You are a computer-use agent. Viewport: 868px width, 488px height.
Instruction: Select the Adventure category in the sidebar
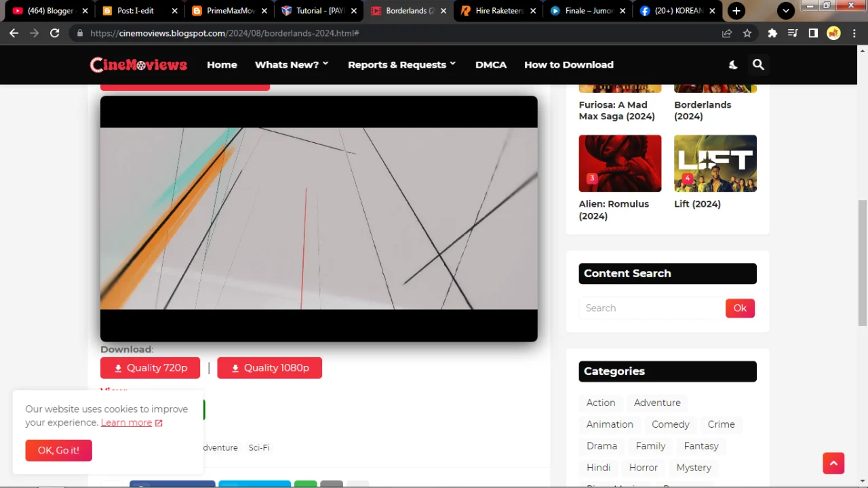[657, 403]
